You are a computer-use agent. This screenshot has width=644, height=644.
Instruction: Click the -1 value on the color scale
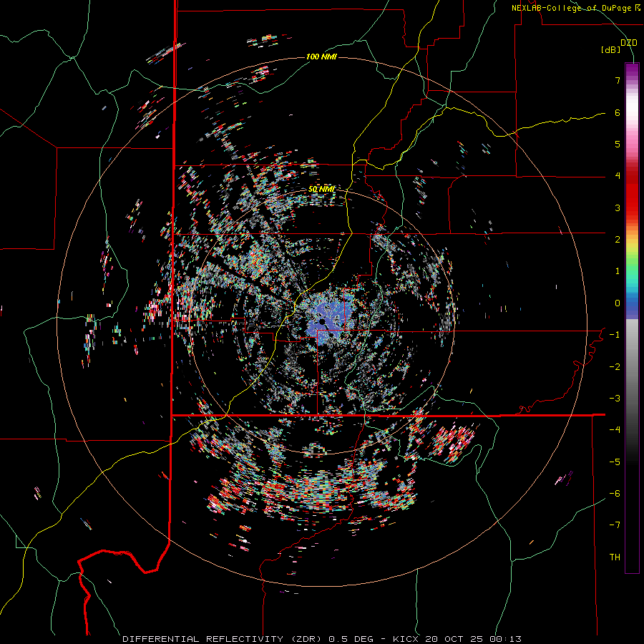615,335
